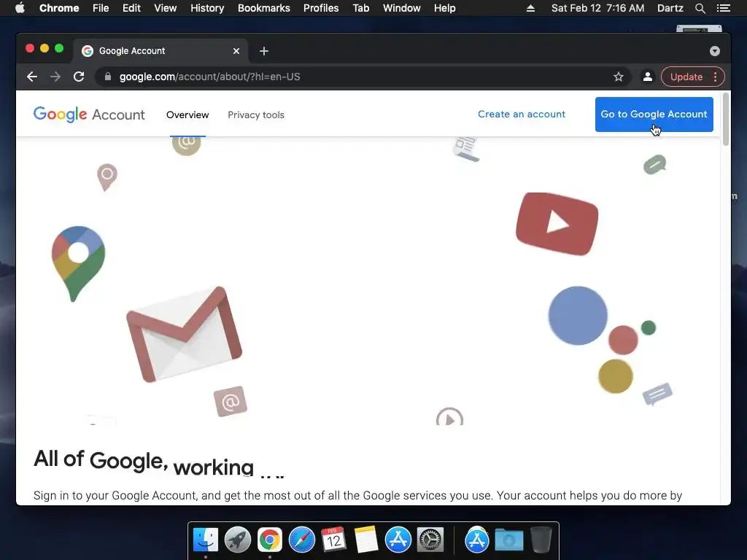The image size is (747, 560).
Task: Open the Edit menu
Action: [x=131, y=8]
